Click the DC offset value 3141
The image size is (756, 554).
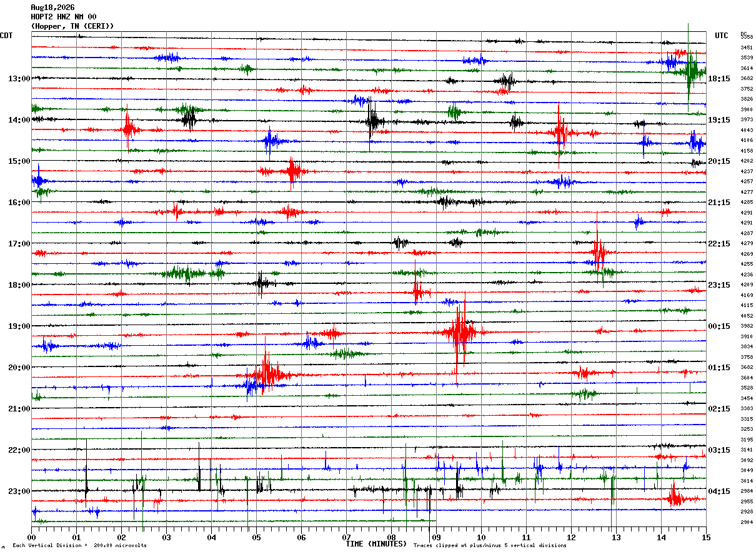pos(747,450)
